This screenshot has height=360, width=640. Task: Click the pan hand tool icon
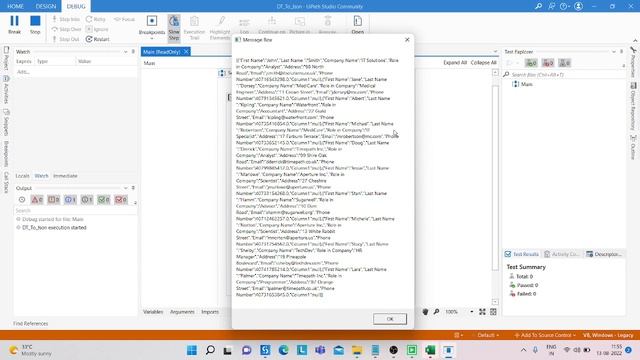(425, 312)
